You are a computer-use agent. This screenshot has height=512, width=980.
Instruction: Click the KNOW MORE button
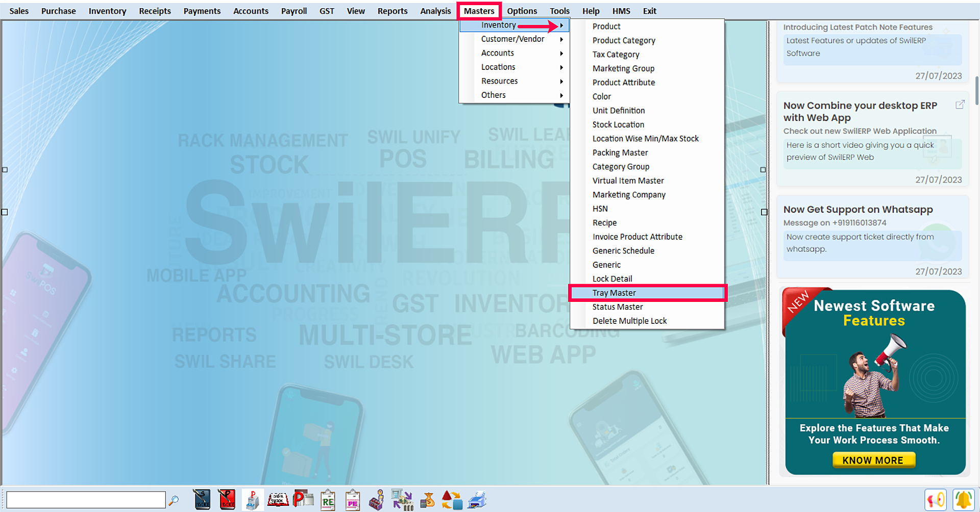point(873,460)
